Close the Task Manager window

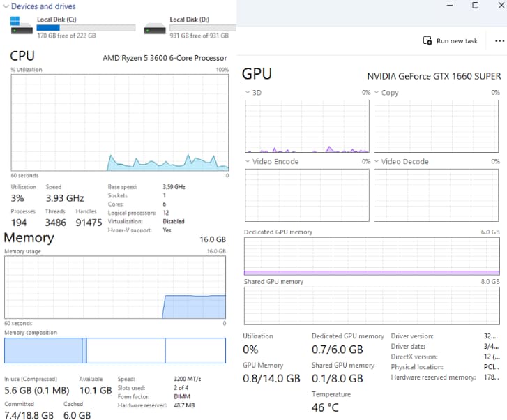[x=501, y=5]
